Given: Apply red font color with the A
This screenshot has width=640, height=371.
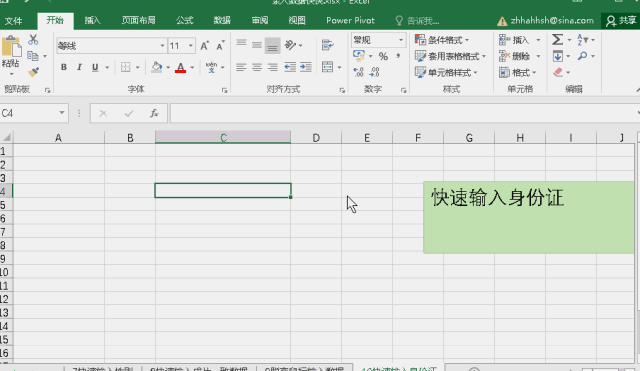Looking at the screenshot, I should coord(180,67).
